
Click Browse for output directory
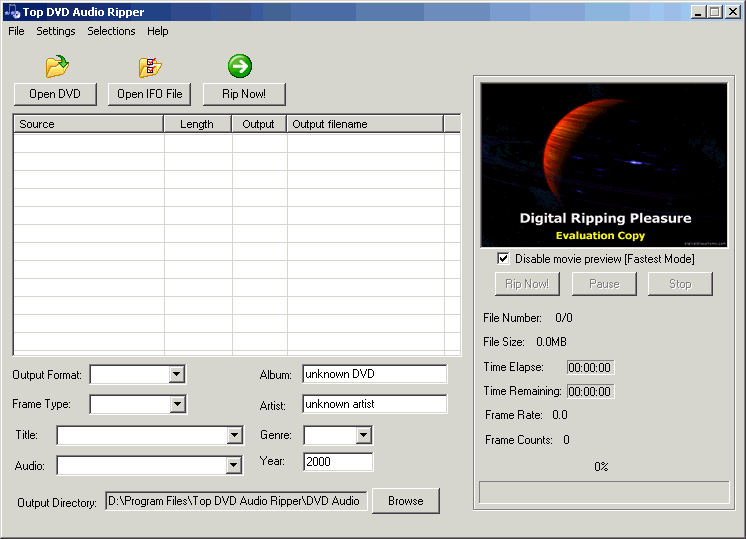[406, 501]
